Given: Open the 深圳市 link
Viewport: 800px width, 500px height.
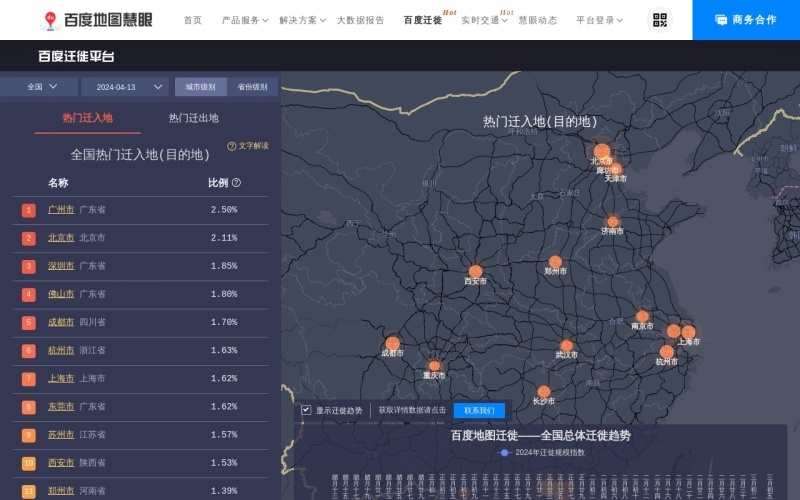Looking at the screenshot, I should [61, 266].
